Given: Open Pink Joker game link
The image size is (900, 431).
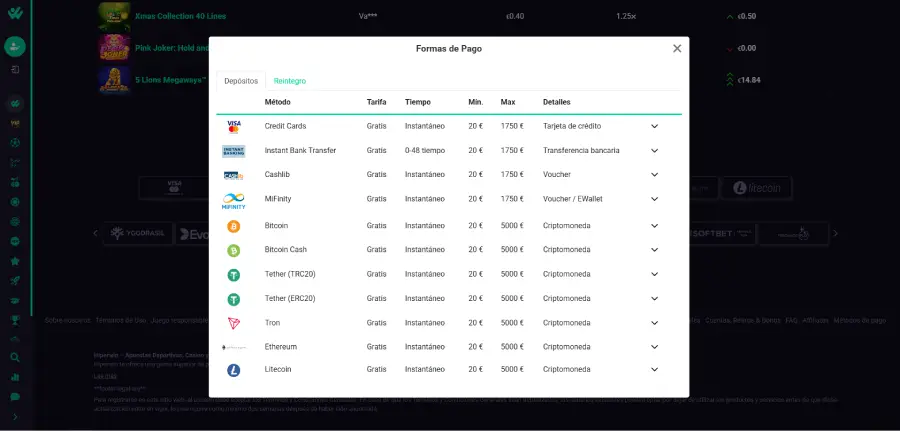Looking at the screenshot, I should click(172, 48).
